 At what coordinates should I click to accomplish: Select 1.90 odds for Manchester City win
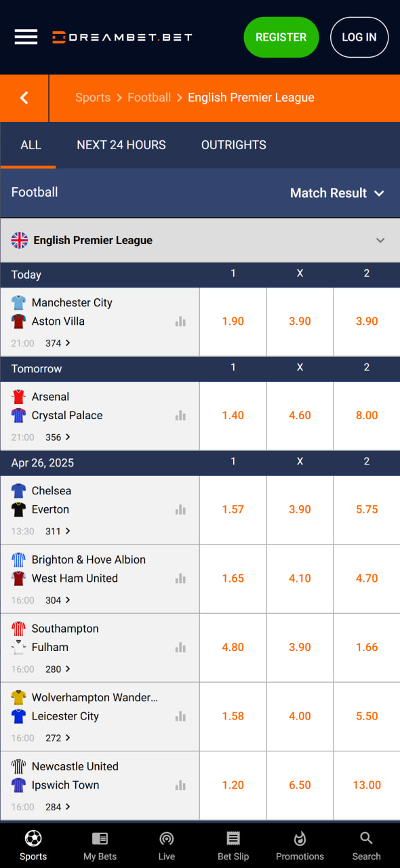[233, 322]
